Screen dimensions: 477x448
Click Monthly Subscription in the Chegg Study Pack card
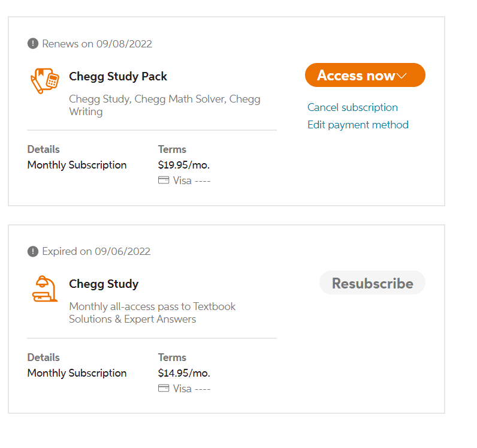(77, 165)
